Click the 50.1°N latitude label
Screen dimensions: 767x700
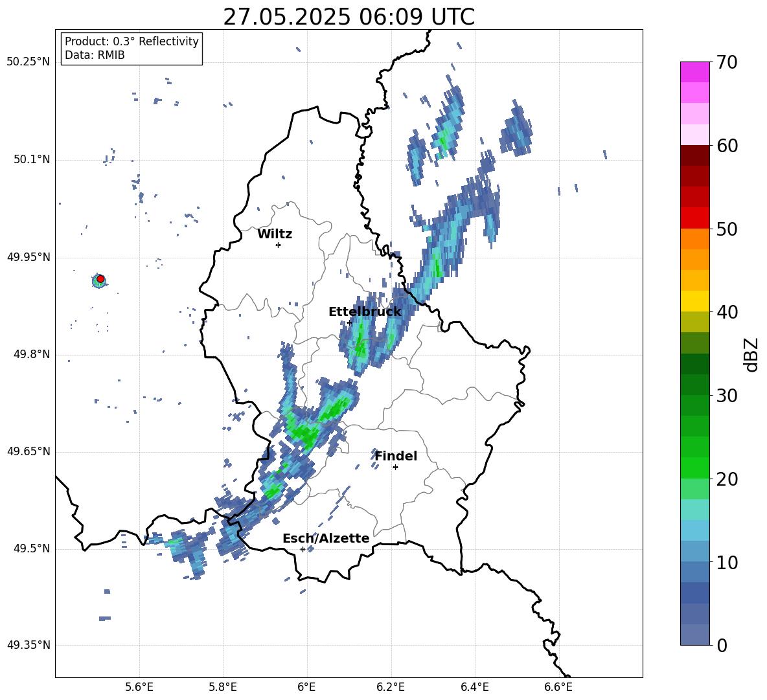pyautogui.click(x=32, y=159)
